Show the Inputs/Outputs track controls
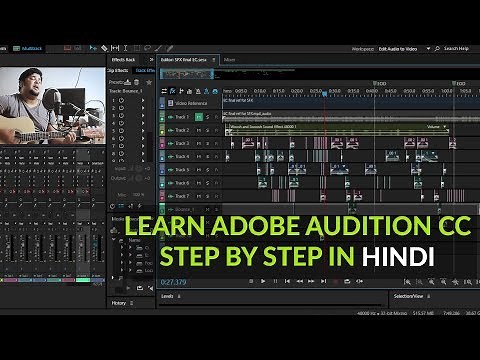 [x=164, y=91]
